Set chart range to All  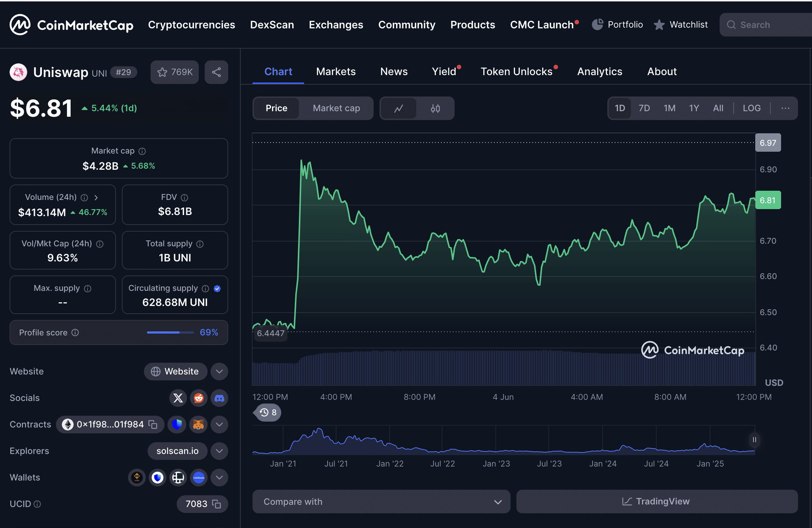[718, 108]
